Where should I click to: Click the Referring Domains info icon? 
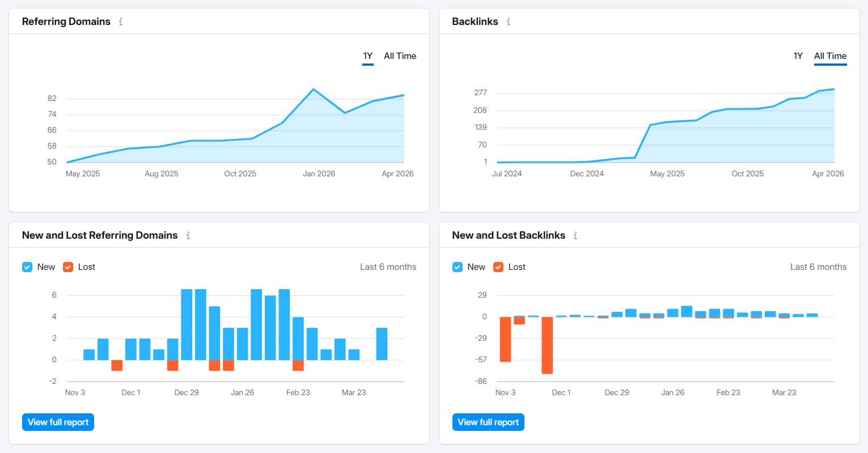pyautogui.click(x=121, y=22)
